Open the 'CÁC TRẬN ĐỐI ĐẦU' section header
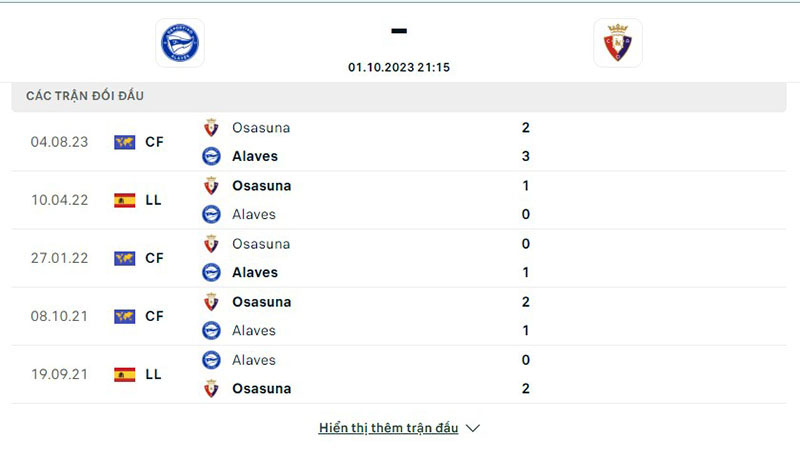Image resolution: width=800 pixels, height=460 pixels. point(85,96)
